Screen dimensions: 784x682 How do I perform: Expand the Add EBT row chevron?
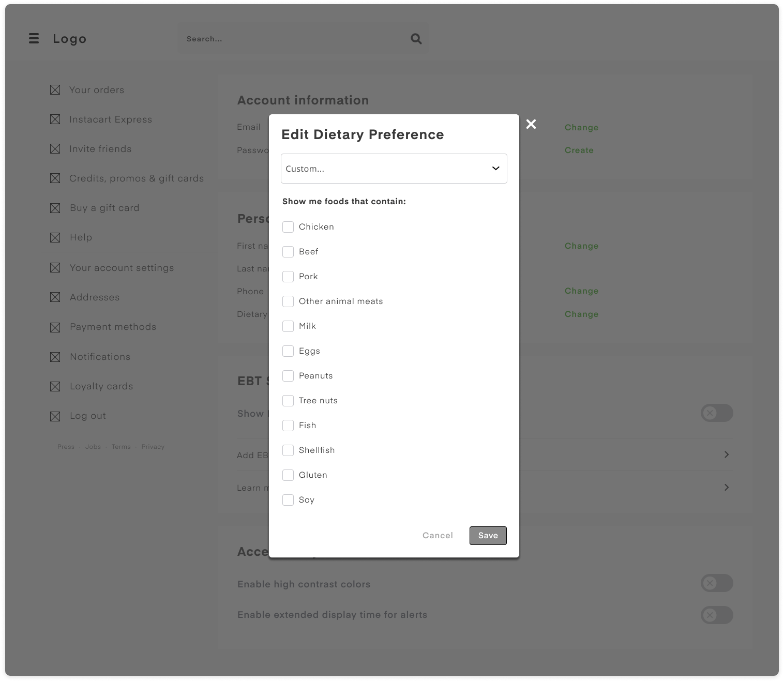point(726,454)
